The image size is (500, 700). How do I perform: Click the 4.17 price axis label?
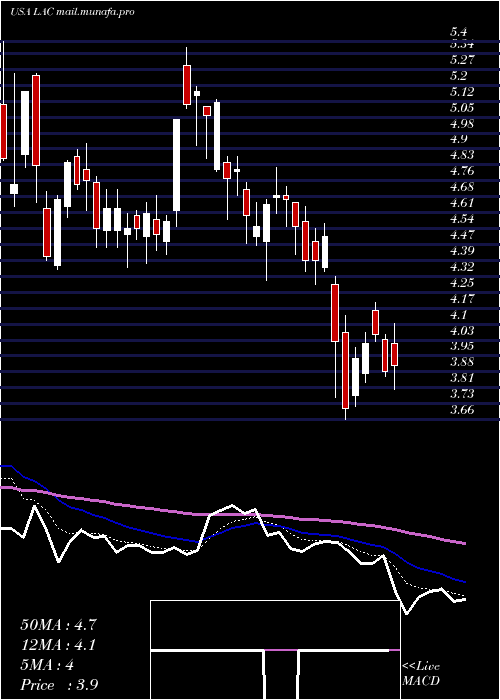pos(462,298)
